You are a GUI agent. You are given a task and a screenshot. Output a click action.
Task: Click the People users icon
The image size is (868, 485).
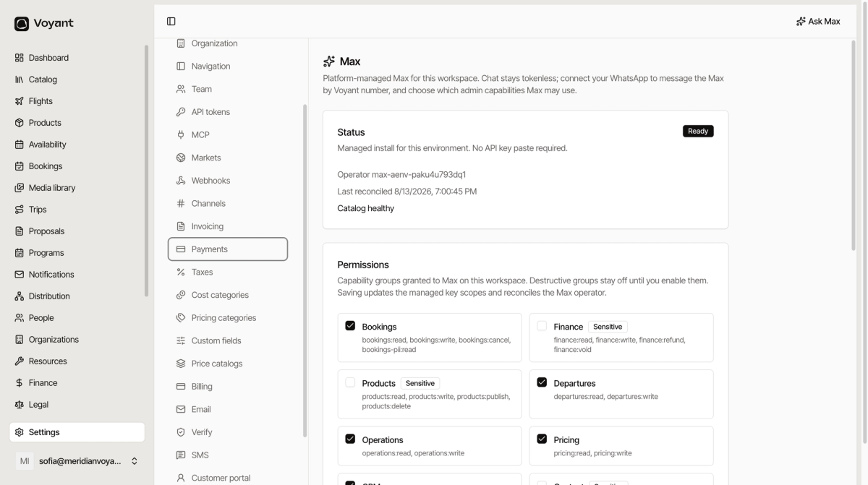20,318
